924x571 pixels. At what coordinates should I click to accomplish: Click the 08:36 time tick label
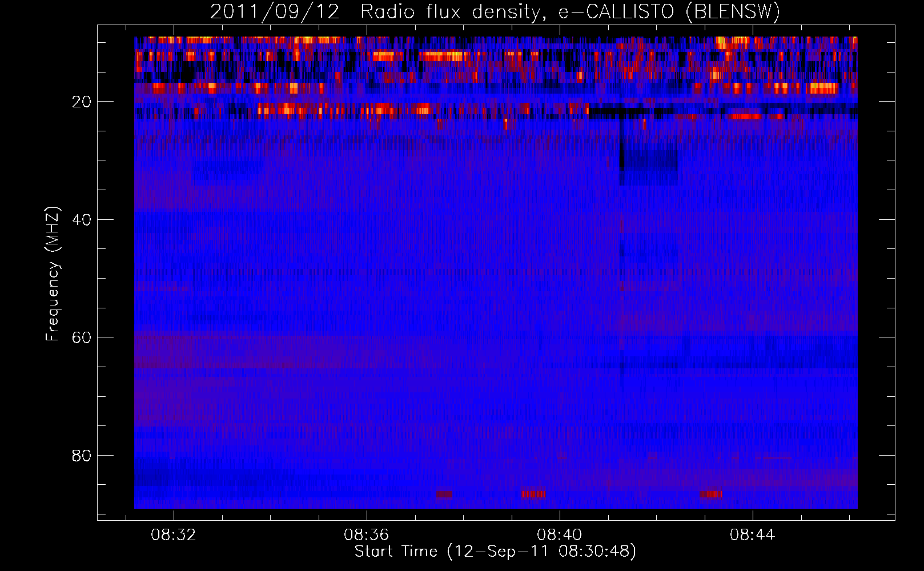pyautogui.click(x=366, y=535)
